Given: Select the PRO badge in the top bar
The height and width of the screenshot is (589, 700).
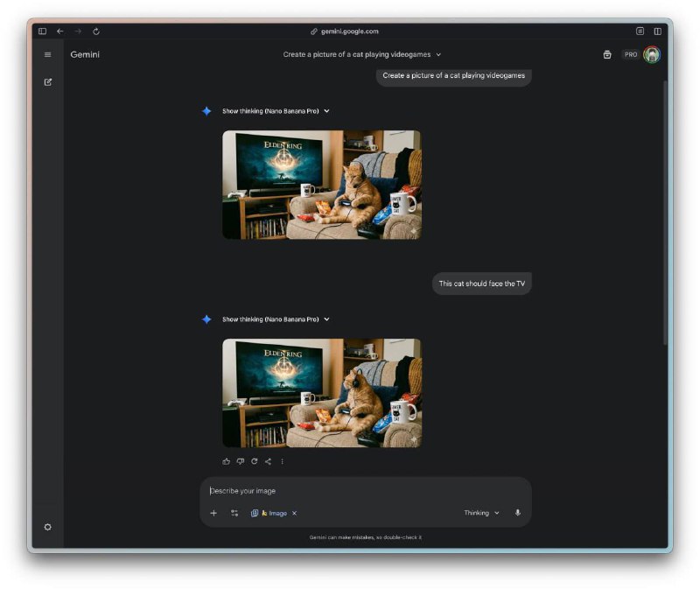Looking at the screenshot, I should pos(630,54).
